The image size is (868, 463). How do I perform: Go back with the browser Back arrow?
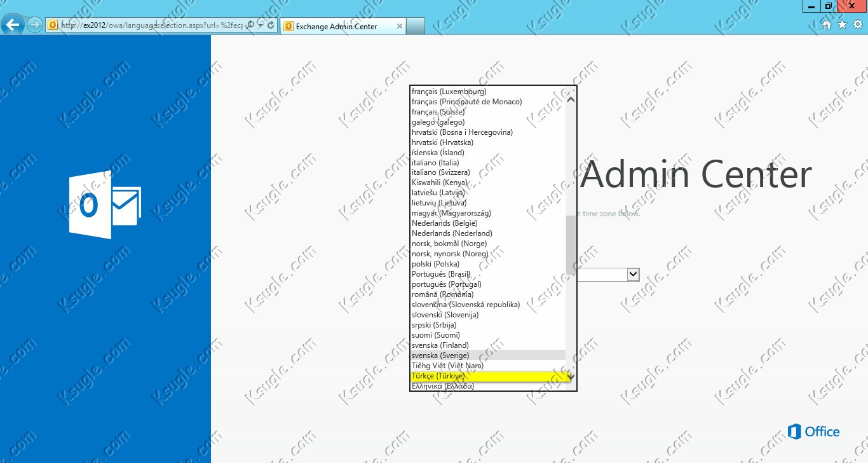(x=13, y=25)
